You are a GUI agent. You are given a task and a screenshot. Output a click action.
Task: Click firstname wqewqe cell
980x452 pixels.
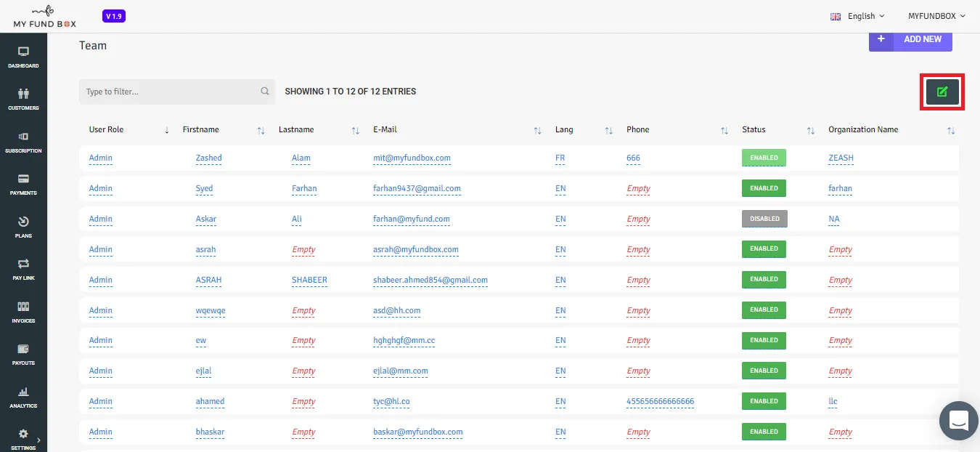211,310
